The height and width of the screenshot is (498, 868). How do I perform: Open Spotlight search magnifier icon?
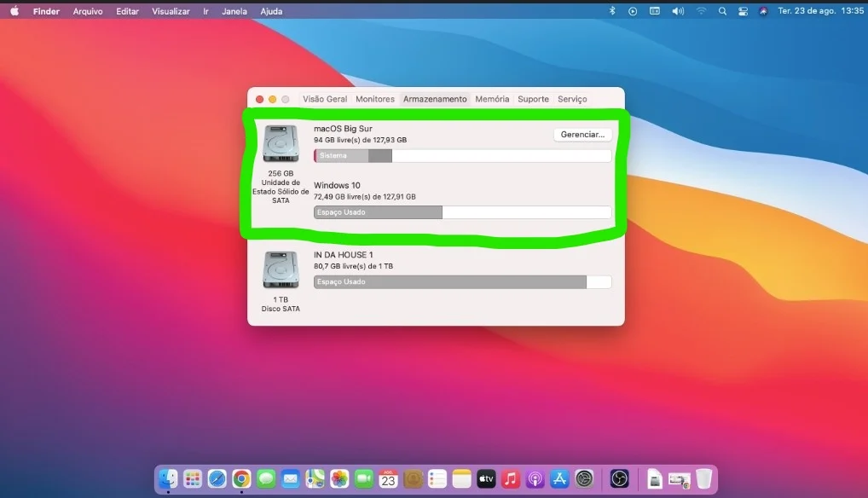(x=722, y=11)
